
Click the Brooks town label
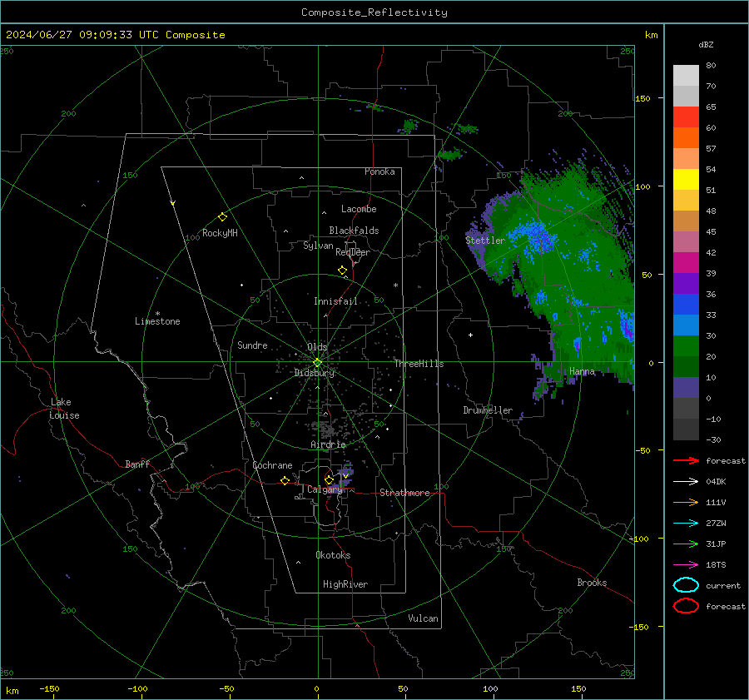pyautogui.click(x=592, y=583)
